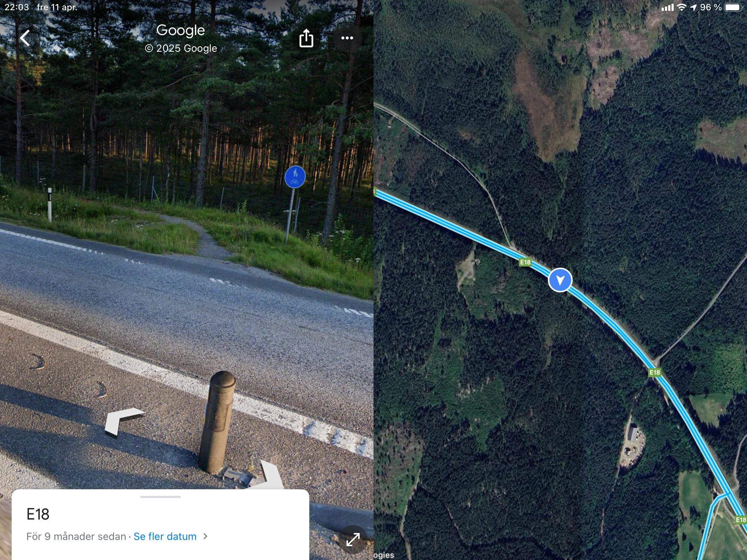
Task: Tap the clock showing 22:03
Action: pyautogui.click(x=17, y=7)
